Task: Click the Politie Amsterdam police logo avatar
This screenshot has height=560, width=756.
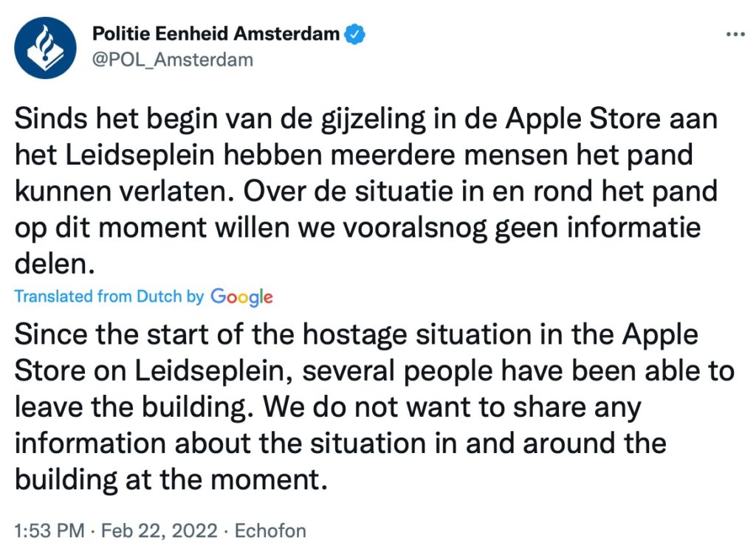Action: tap(46, 46)
